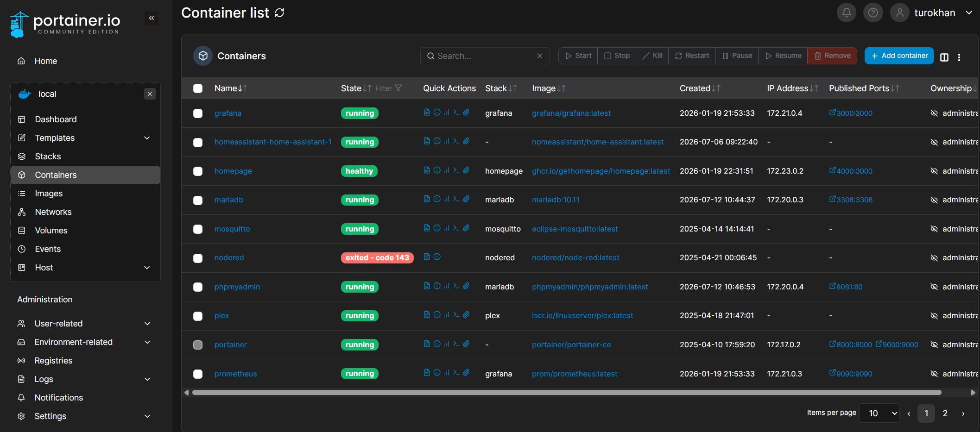Click attach paperclip icon for plex container
Viewport: 980px width, 432px height.
click(x=466, y=314)
